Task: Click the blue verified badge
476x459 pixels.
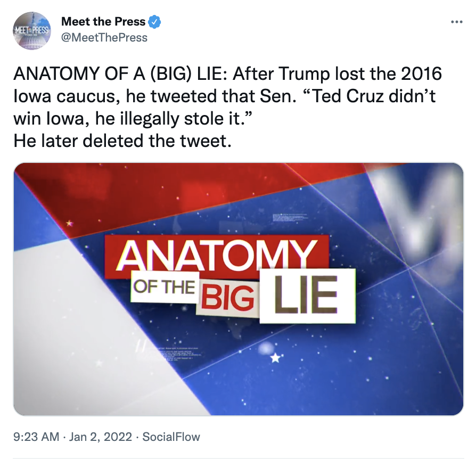Action: click(155, 22)
